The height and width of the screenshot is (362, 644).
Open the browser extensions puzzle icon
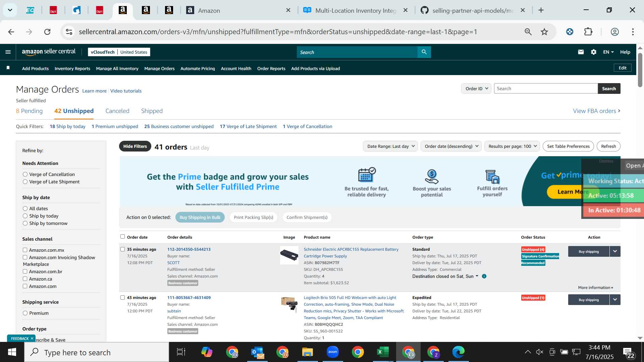tap(588, 32)
